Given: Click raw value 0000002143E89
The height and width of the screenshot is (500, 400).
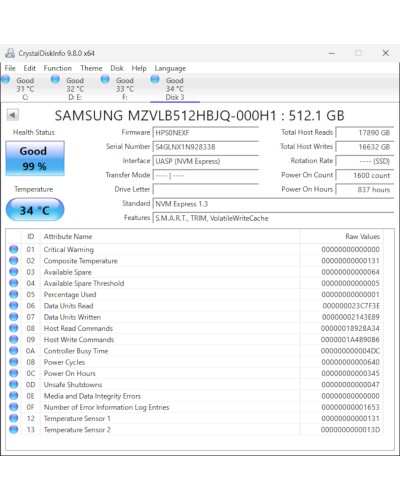Looking at the screenshot, I should pos(351,317).
